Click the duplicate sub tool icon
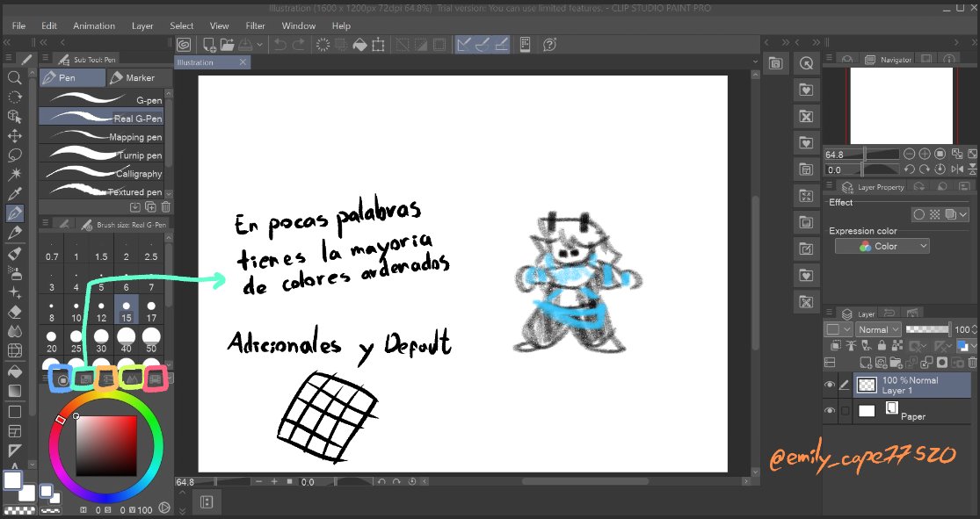The image size is (980, 519). pyautogui.click(x=150, y=206)
